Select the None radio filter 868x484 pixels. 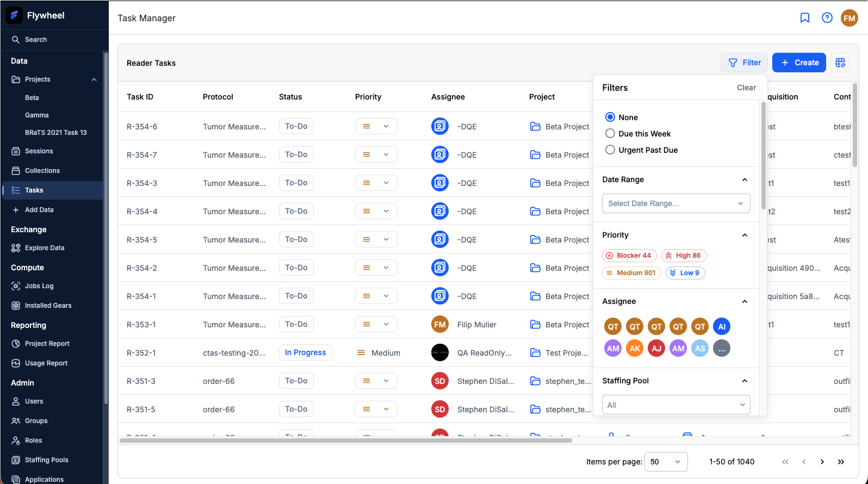coord(610,117)
